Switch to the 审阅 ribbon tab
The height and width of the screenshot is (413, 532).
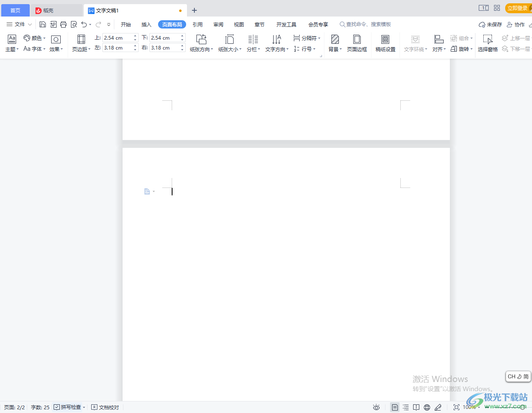point(218,24)
